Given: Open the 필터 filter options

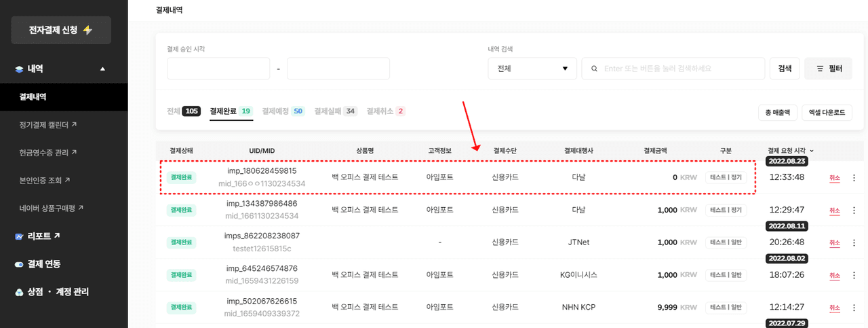Looking at the screenshot, I should tap(828, 69).
